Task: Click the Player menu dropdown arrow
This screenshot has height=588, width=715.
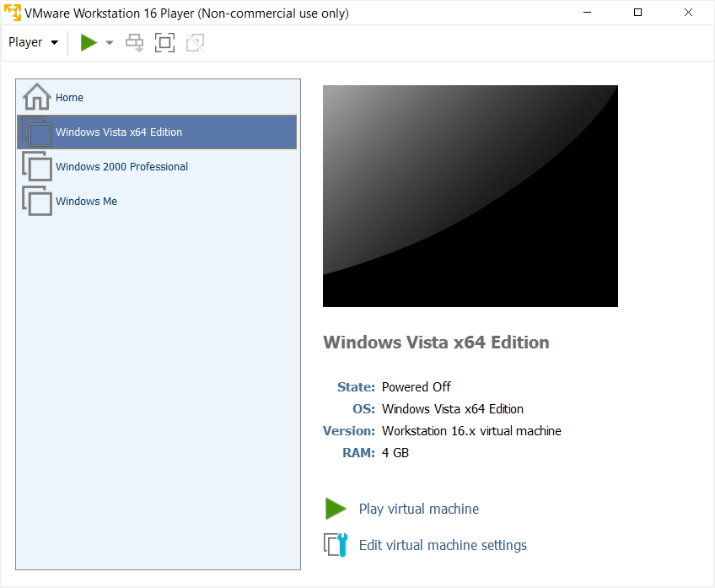Action: pyautogui.click(x=55, y=42)
